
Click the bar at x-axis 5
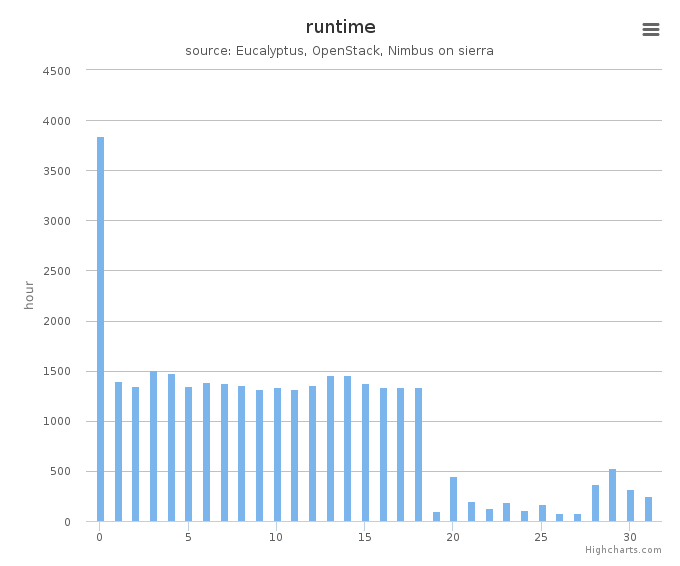[x=189, y=454]
